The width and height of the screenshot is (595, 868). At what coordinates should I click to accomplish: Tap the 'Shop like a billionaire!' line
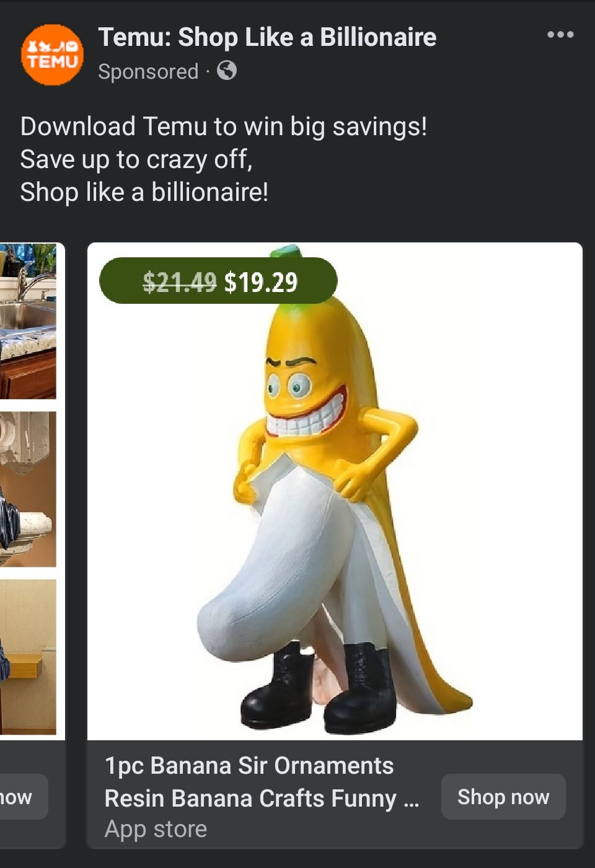point(144,192)
